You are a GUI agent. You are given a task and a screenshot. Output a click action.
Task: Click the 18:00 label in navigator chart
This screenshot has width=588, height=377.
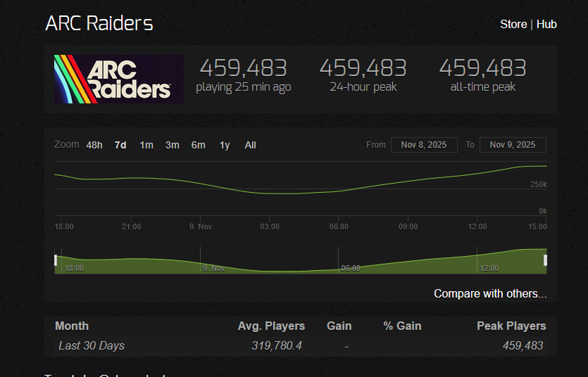[74, 268]
